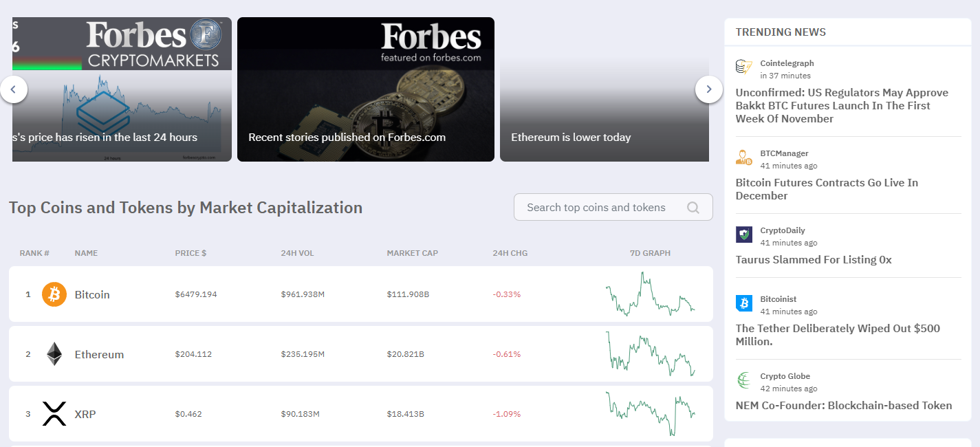The image size is (980, 447).
Task: Open the Bakkt BTC Futures news story
Action: (842, 105)
